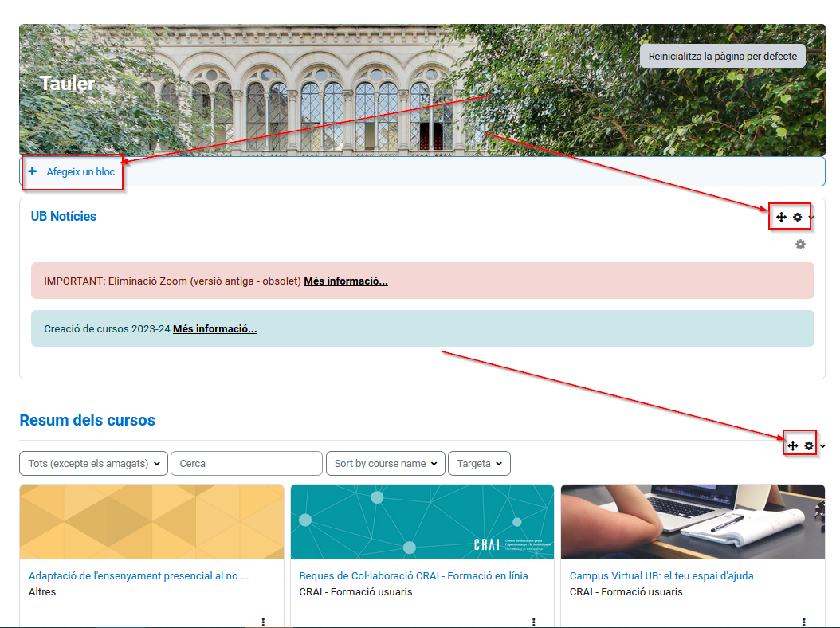Open the Adaptació de l'ensenyament presencial course link

click(x=139, y=575)
